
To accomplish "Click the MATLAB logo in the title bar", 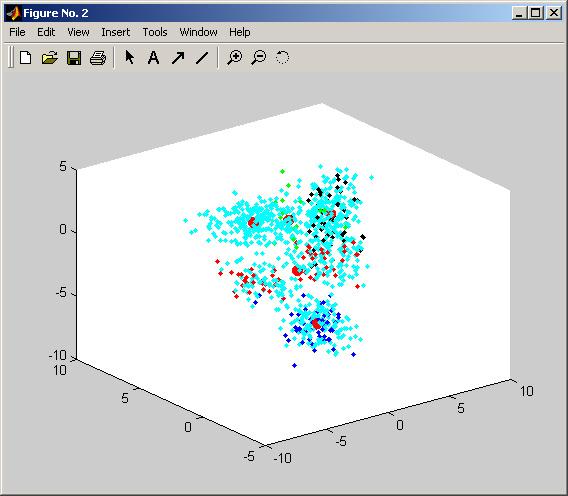I will (13, 13).
